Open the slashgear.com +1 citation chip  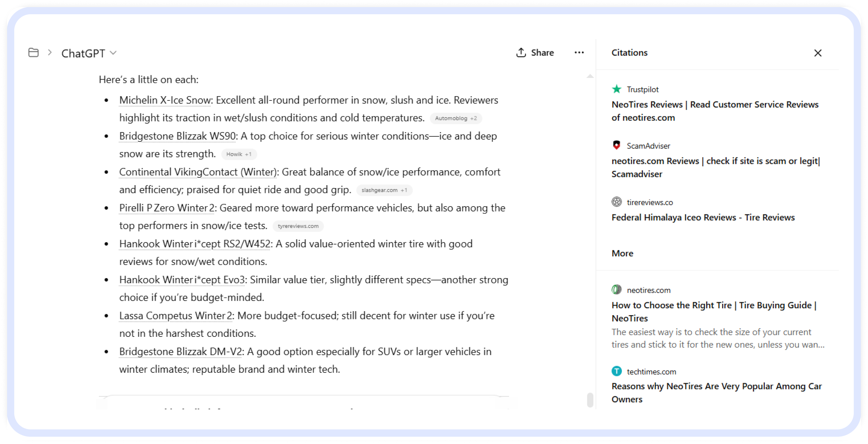click(x=384, y=190)
